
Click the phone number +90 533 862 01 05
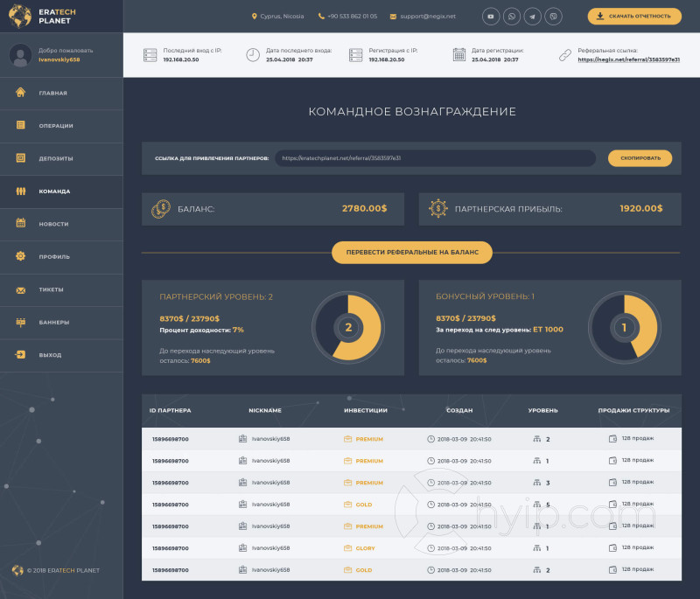tap(353, 17)
